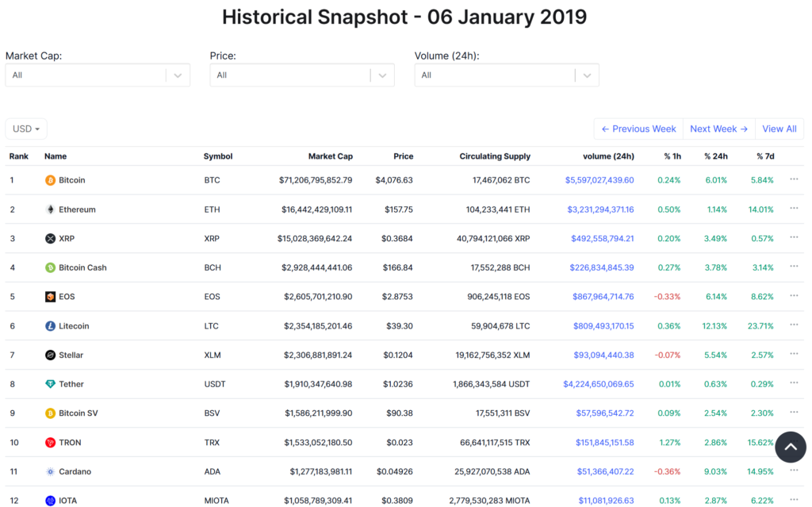The image size is (812, 507).
Task: Sort by % 24h column header
Action: click(x=716, y=156)
